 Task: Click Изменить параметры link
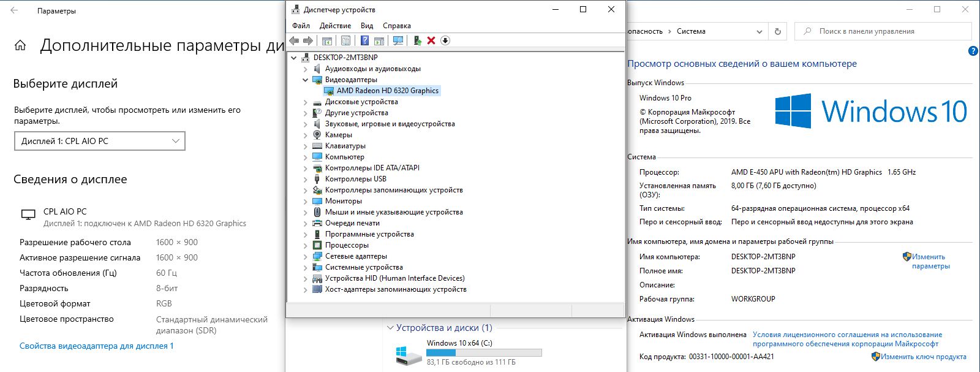coord(930,261)
